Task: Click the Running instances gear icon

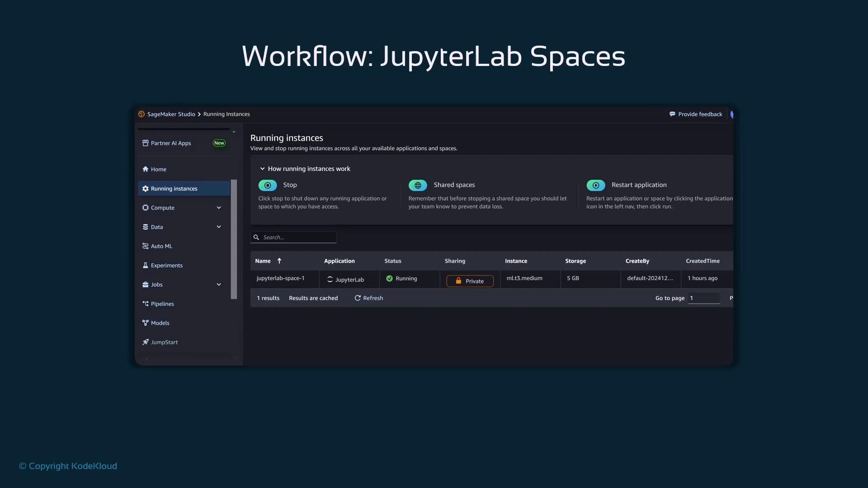Action: (146, 188)
